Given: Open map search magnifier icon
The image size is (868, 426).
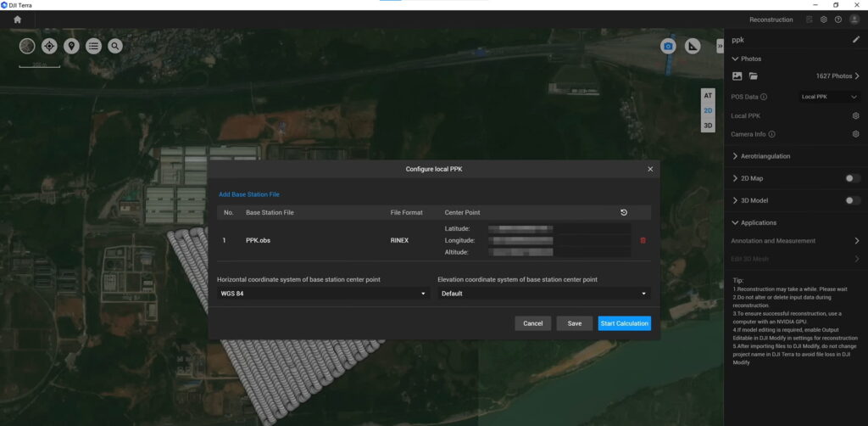Looking at the screenshot, I should (115, 46).
